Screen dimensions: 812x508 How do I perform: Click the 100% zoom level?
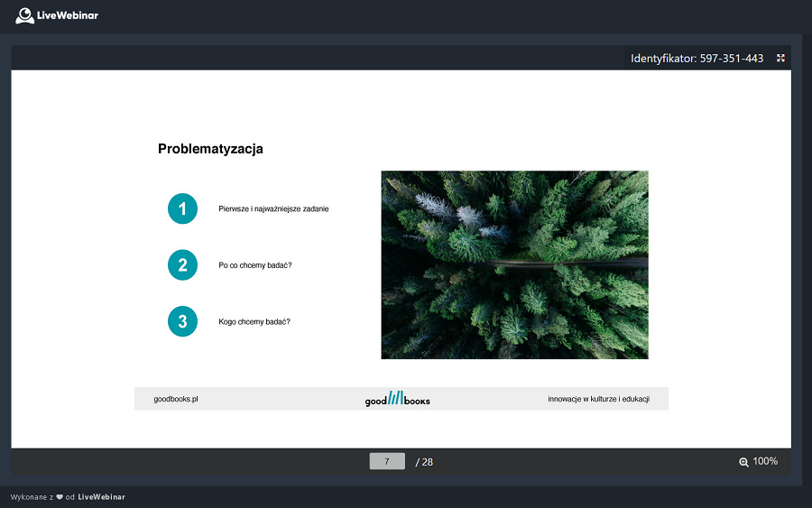[x=765, y=461]
